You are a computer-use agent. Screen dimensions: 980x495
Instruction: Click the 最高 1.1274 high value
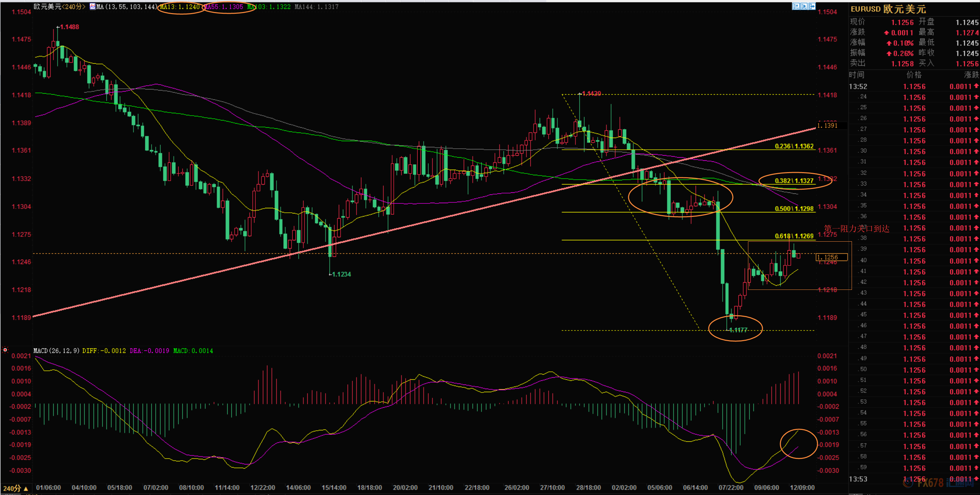(967, 33)
